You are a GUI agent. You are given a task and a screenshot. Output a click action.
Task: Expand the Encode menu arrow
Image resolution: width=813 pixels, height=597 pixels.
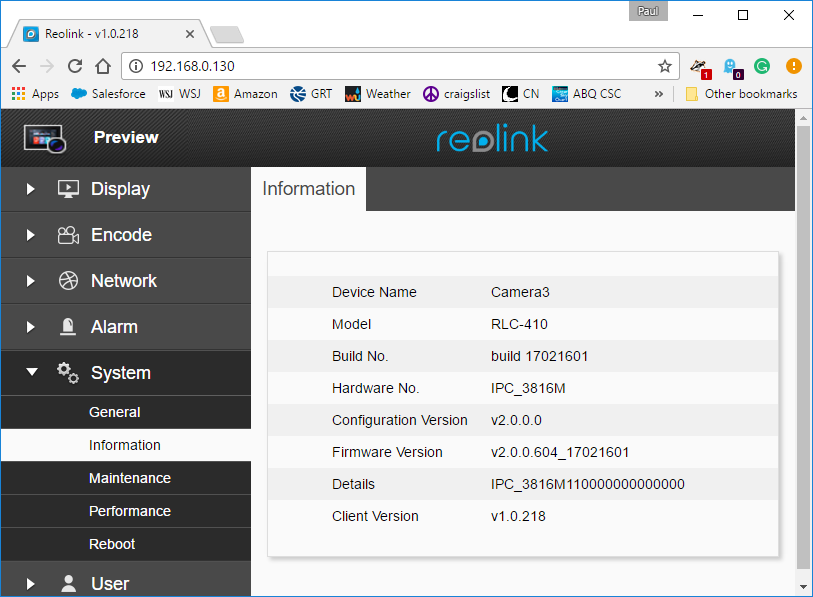point(31,235)
